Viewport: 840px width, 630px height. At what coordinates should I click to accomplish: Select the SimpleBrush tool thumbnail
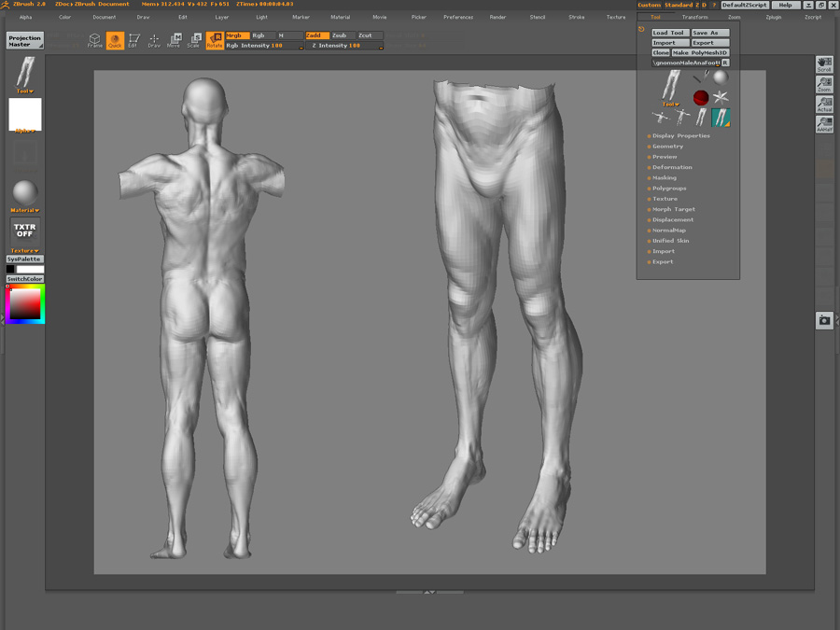(x=701, y=77)
